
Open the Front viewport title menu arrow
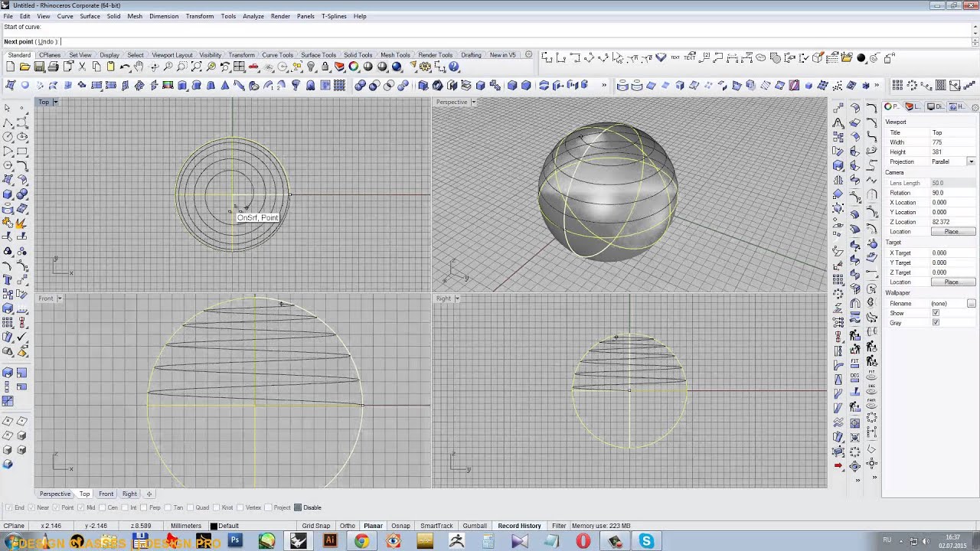tap(59, 298)
